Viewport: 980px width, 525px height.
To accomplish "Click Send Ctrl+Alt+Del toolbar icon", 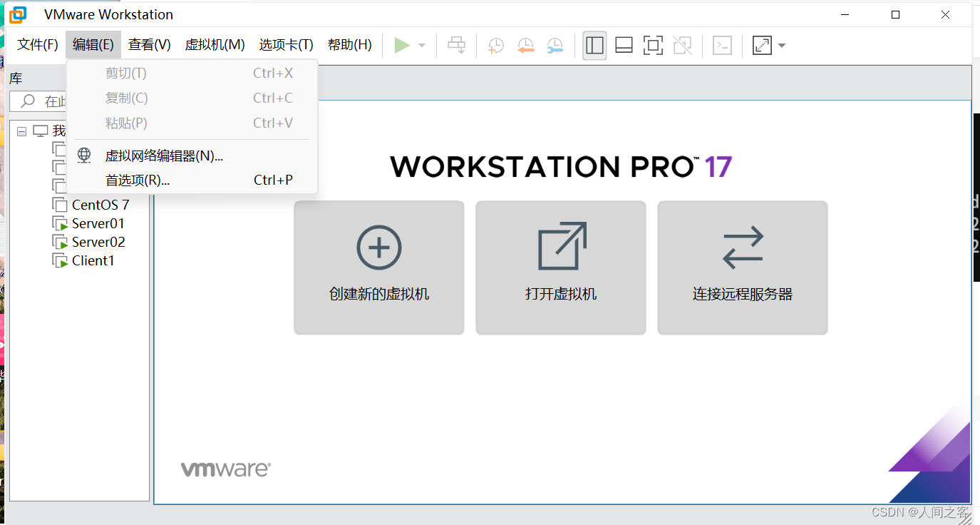I will (456, 46).
